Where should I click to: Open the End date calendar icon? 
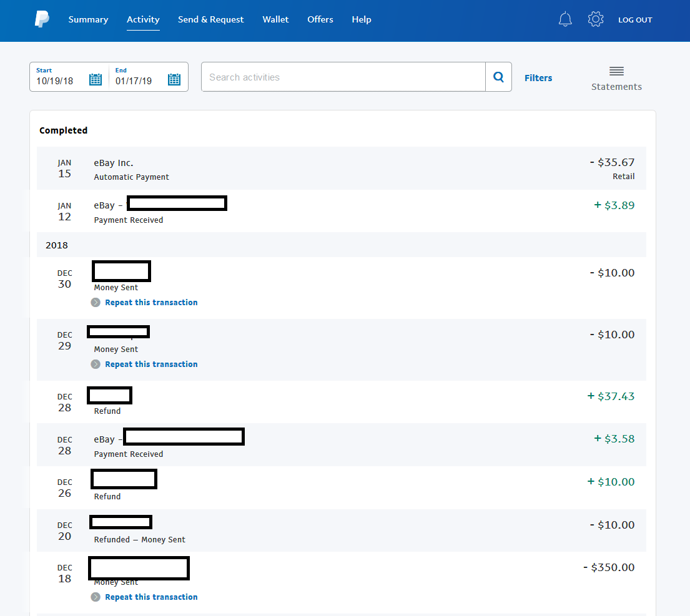[174, 80]
